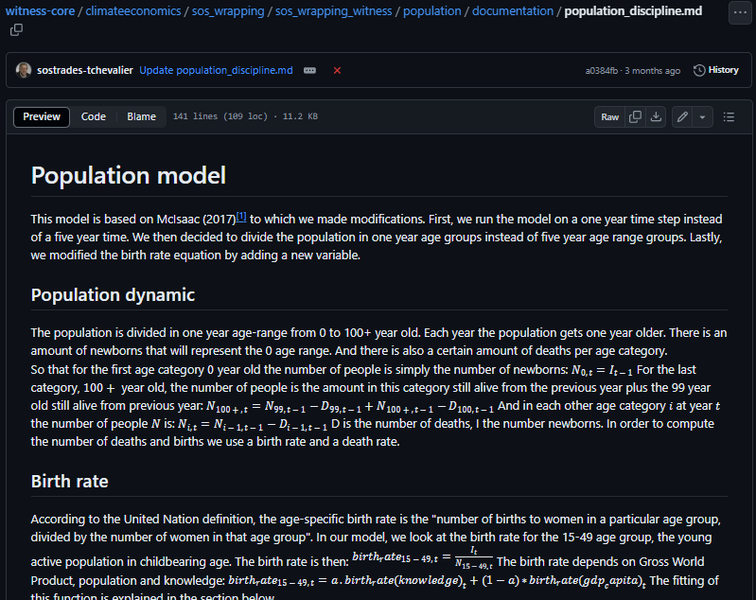Open documentation breadcrumb folder
The image size is (756, 600).
[x=513, y=11]
